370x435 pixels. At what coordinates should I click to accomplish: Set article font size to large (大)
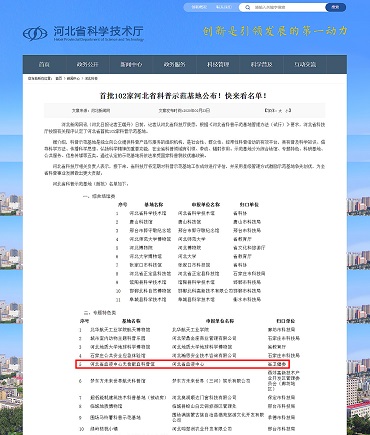point(280,110)
